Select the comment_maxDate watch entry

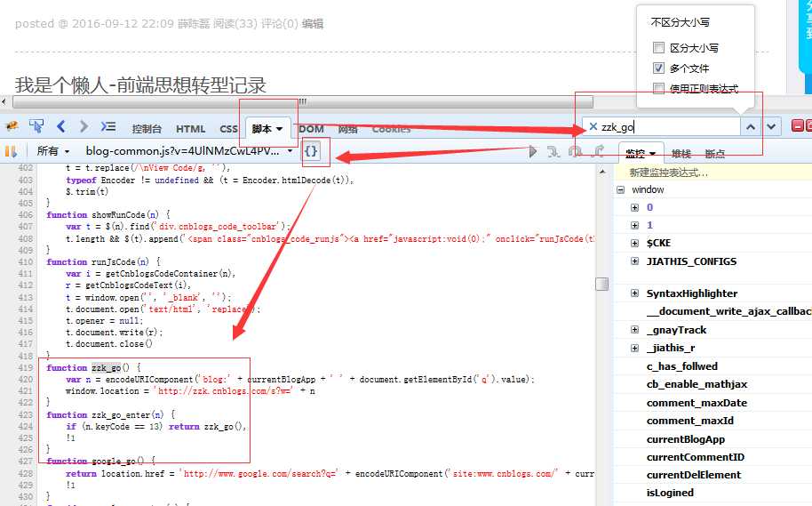[x=697, y=403]
